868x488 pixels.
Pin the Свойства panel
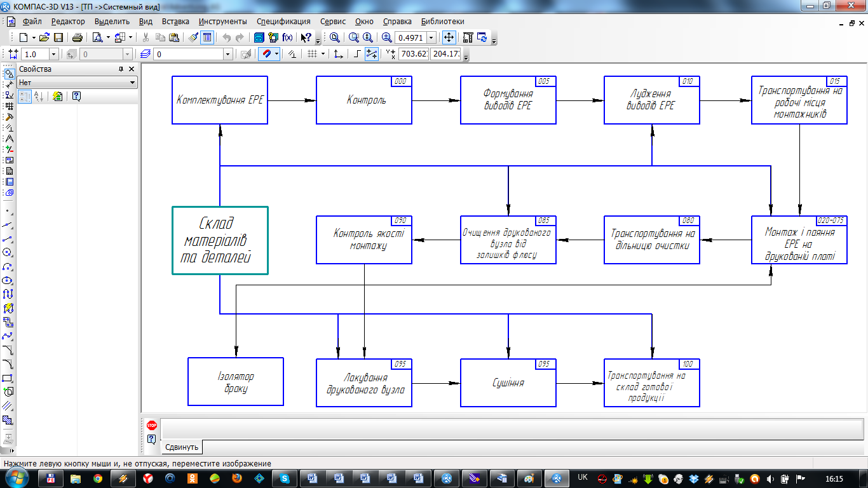(x=121, y=69)
